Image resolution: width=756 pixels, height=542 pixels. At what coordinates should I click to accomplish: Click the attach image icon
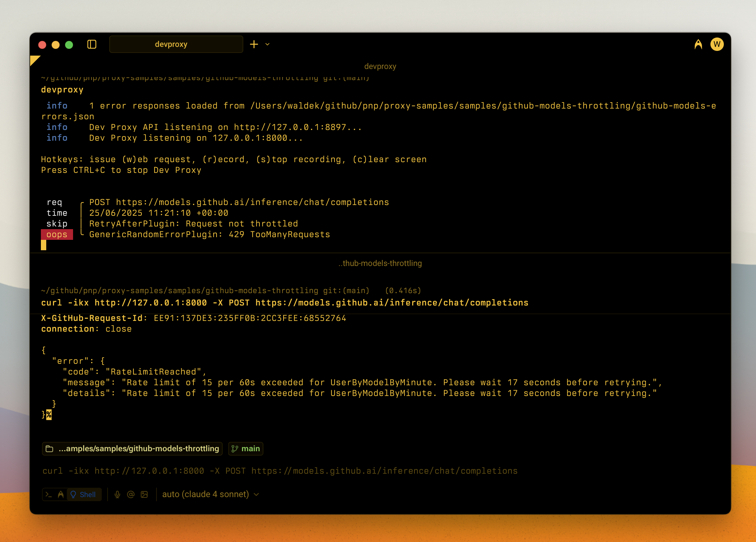click(144, 494)
